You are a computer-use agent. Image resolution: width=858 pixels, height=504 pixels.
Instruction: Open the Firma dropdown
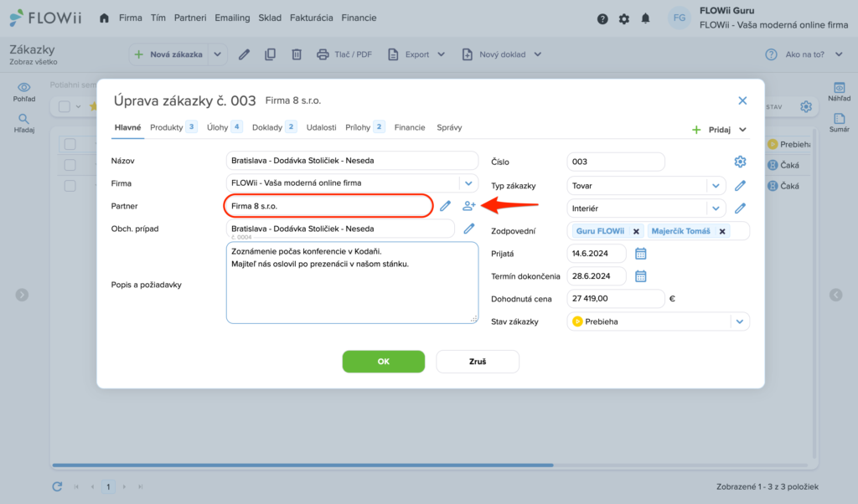468,183
